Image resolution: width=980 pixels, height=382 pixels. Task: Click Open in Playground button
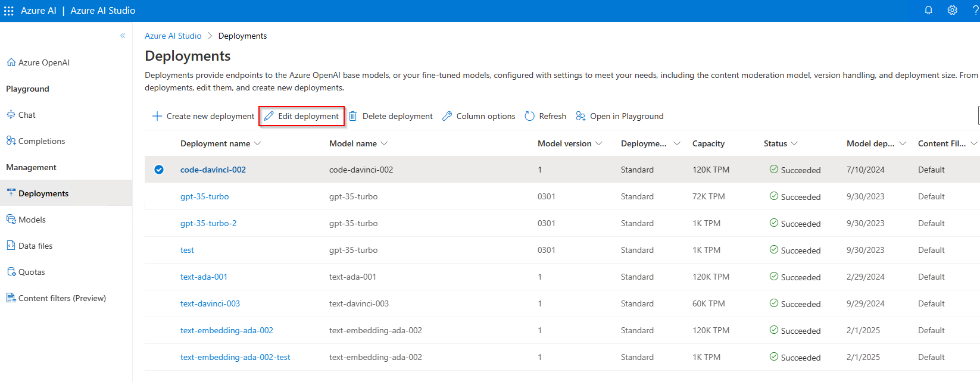(620, 116)
